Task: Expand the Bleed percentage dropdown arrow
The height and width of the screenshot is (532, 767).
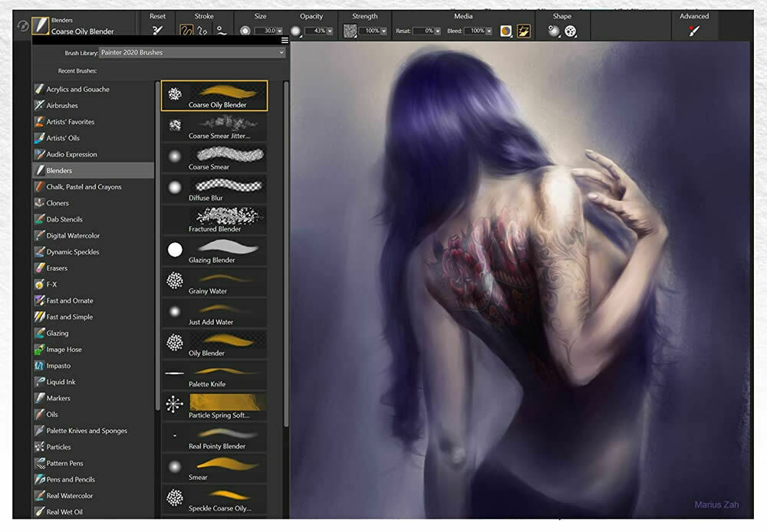Action: point(489,31)
